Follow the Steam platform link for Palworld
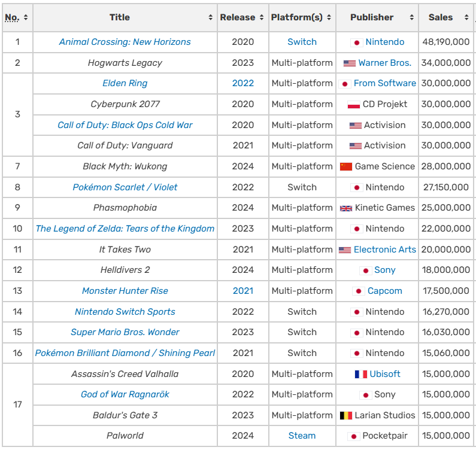The image size is (476, 450). (x=302, y=436)
